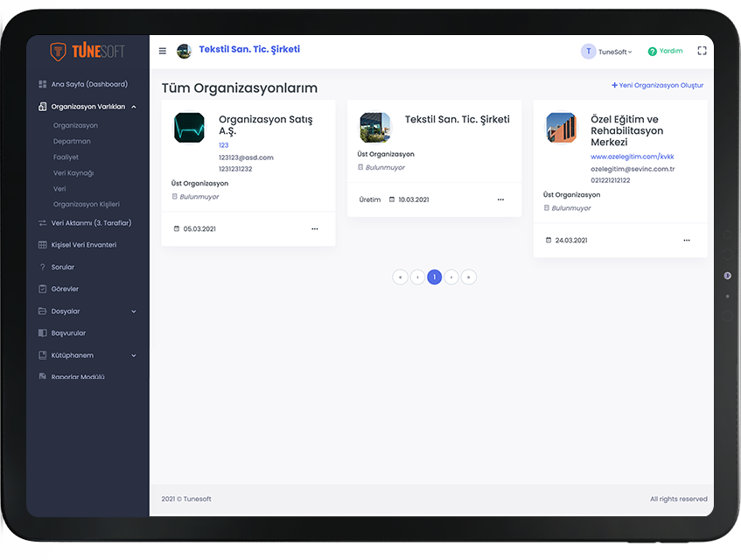Click the calendar icon beside 10.03.2021
This screenshot has height=560, width=741.
(x=392, y=199)
